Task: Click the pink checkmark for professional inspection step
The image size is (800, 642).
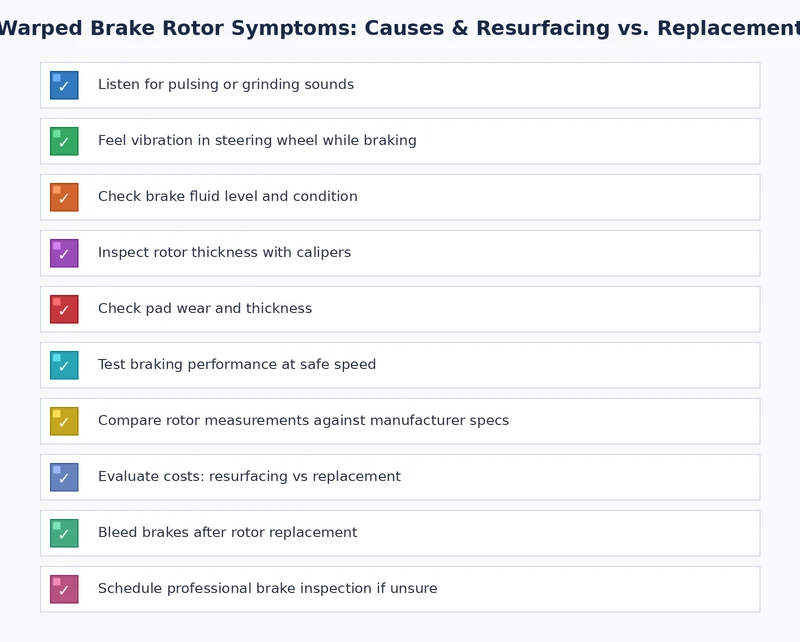Action: 64,589
